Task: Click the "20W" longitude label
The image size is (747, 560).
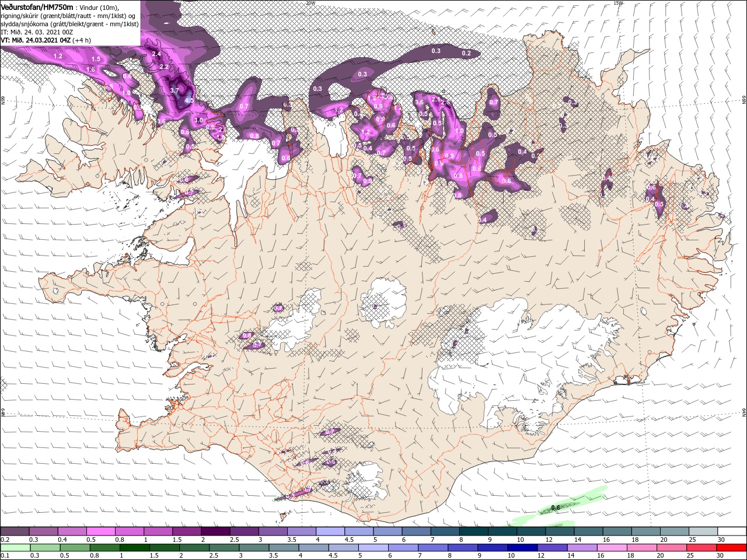Action: [x=310, y=3]
